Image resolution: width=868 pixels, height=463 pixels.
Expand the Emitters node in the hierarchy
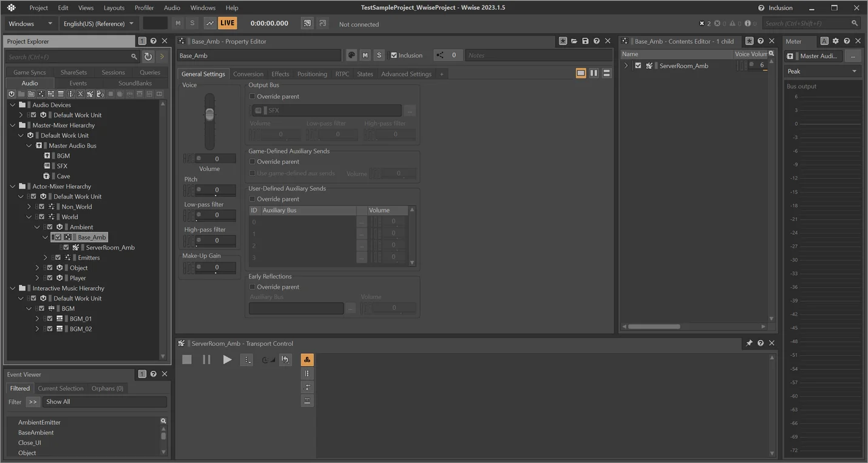45,257
